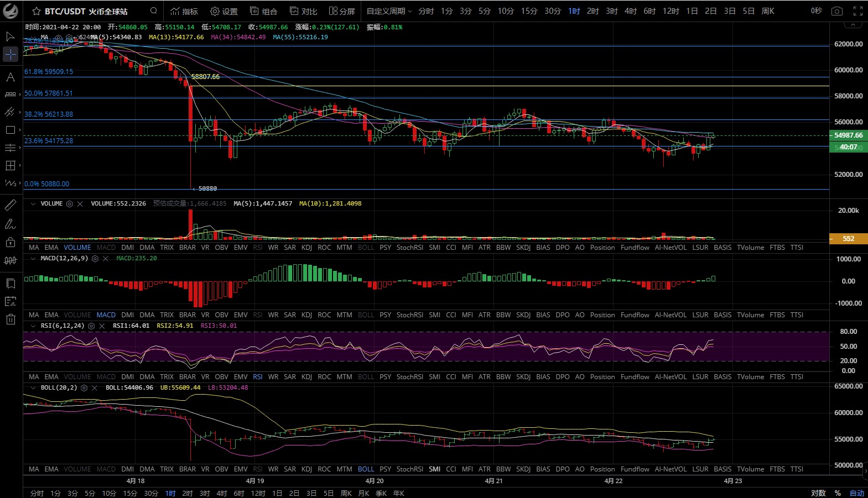Screen dimensions: 868x498
Task: Favorite BTC/USDT using the star icon
Action: tap(37, 11)
